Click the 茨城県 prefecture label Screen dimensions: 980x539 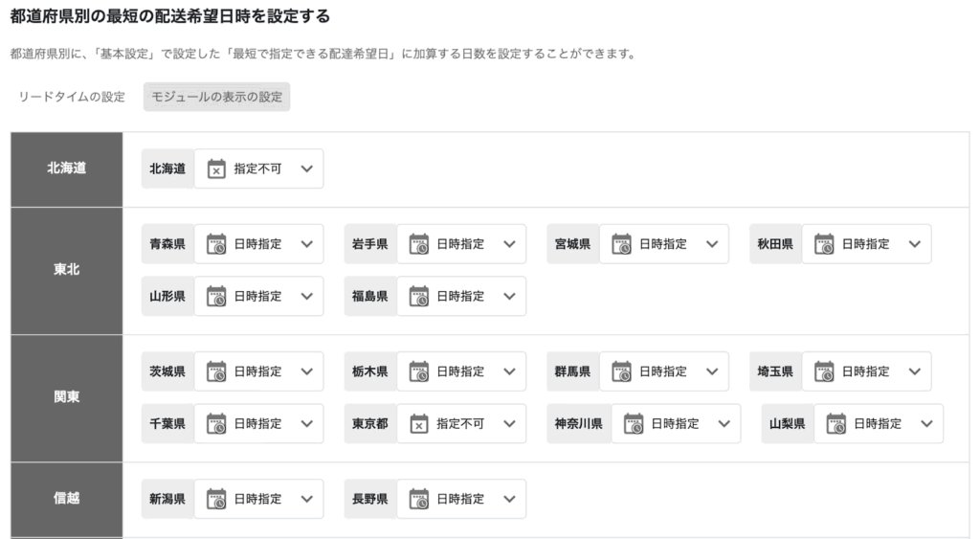click(167, 371)
